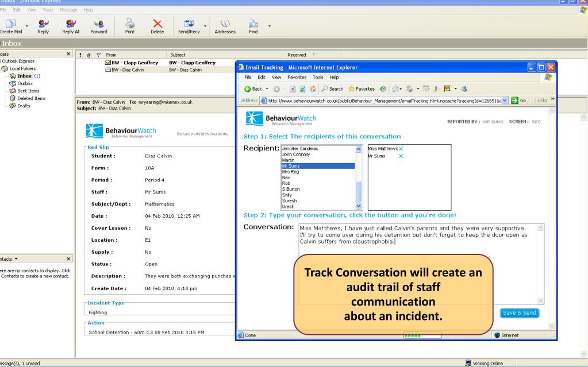Go Back in Internet Explorer
The image size is (588, 367).
[x=253, y=89]
